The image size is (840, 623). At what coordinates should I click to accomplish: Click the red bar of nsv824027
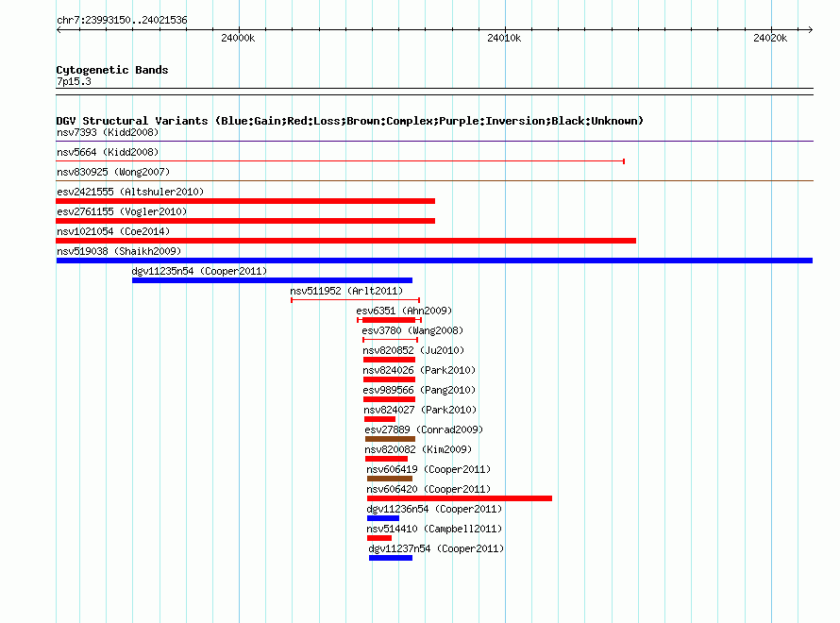point(379,419)
